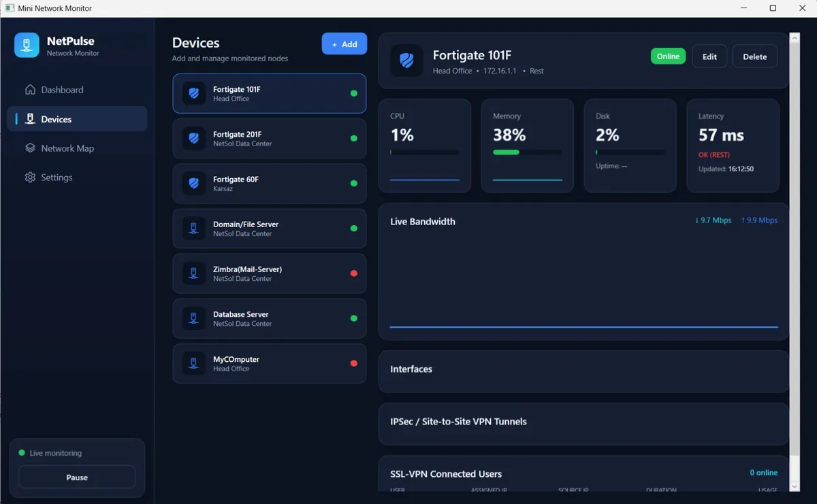Click the 57 ms latency value
817x504 pixels.
pyautogui.click(x=721, y=135)
